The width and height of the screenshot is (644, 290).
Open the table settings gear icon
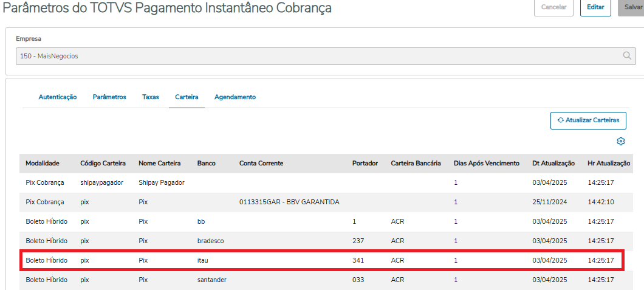tap(620, 142)
